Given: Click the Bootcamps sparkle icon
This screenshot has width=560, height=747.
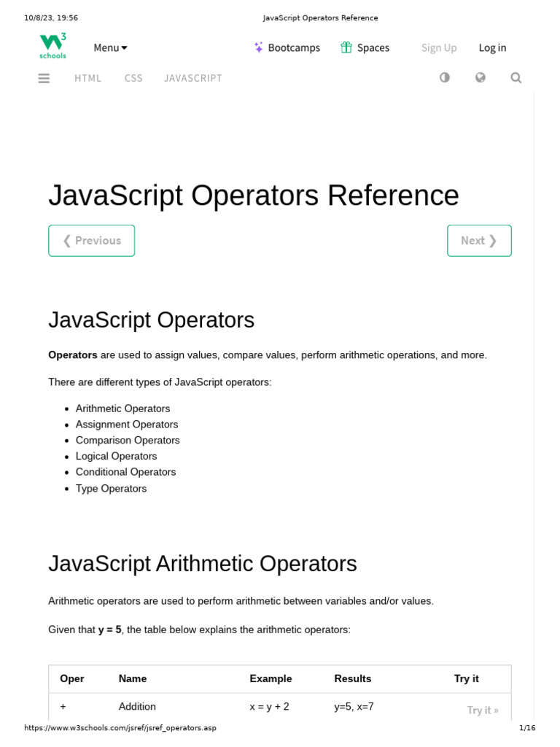Looking at the screenshot, I should [x=259, y=47].
